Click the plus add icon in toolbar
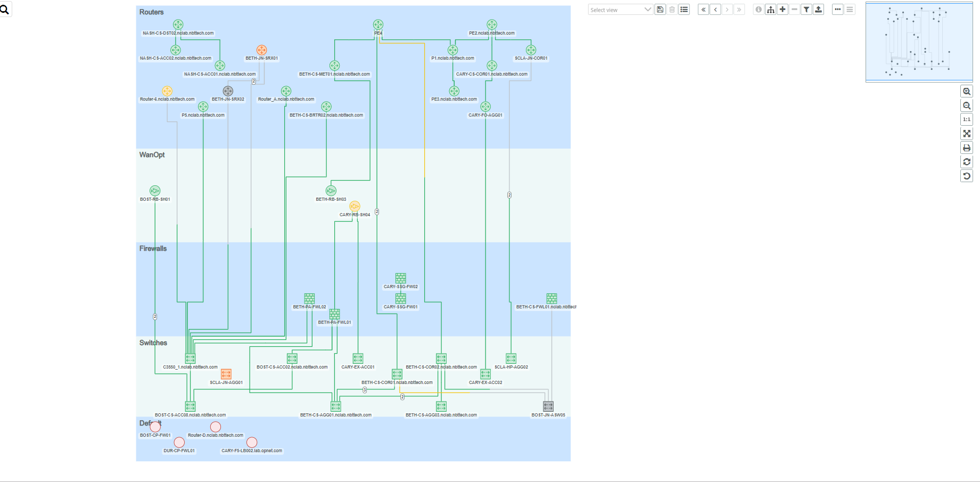The width and height of the screenshot is (980, 482). click(783, 10)
